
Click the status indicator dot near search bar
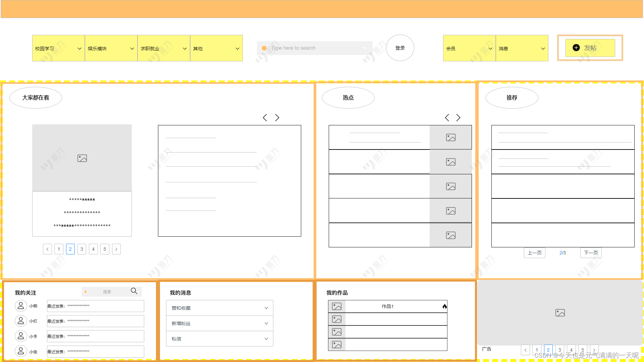pos(265,48)
